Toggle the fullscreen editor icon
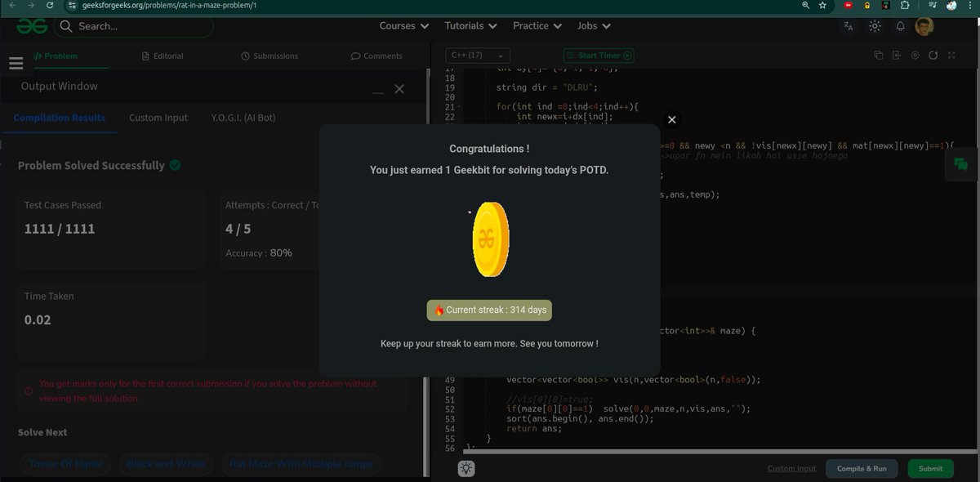 click(951, 56)
